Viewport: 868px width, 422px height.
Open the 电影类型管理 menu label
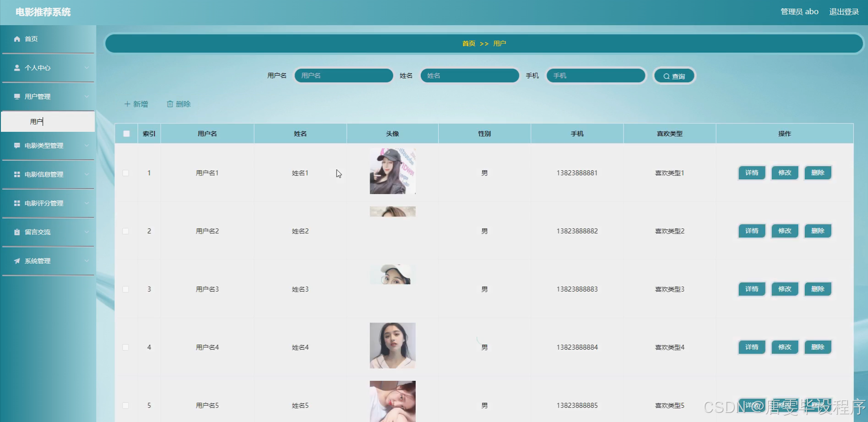click(44, 146)
